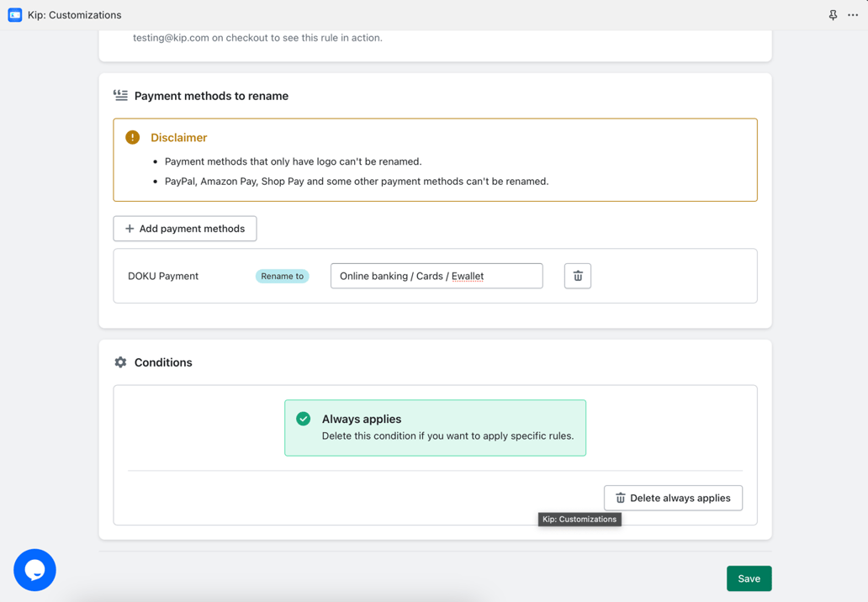Open the three-dot menu in the top bar
The height and width of the screenshot is (602, 868).
click(853, 14)
